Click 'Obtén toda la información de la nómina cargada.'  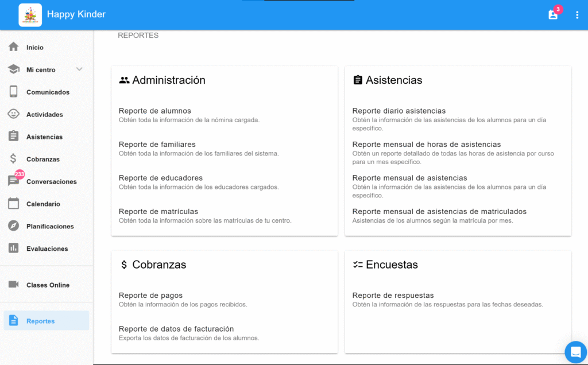point(189,120)
